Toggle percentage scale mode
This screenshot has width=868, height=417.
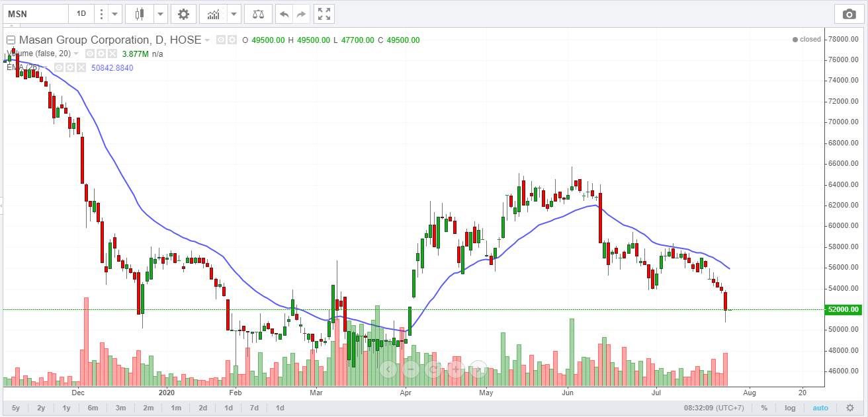tap(764, 408)
